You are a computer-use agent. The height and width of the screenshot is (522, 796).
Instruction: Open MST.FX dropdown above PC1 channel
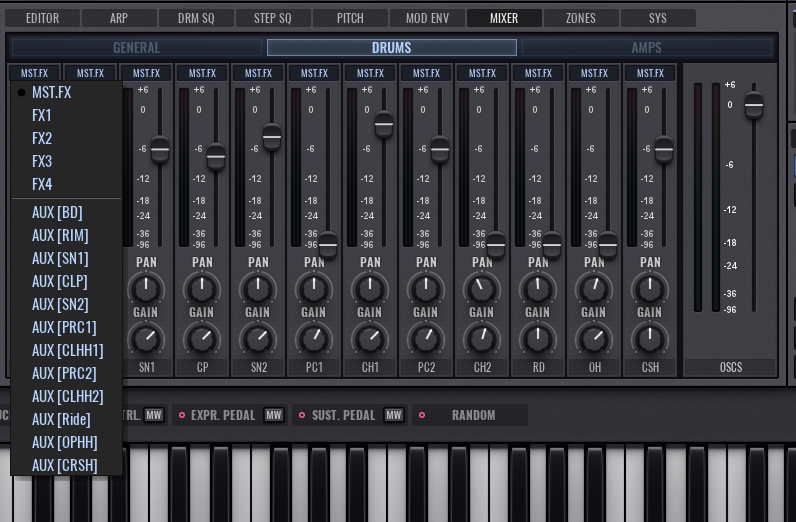pos(314,73)
